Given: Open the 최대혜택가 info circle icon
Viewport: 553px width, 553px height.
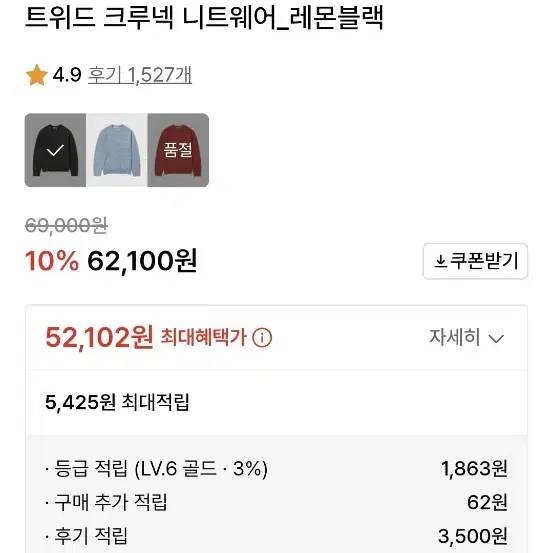Looking at the screenshot, I should click(262, 338).
